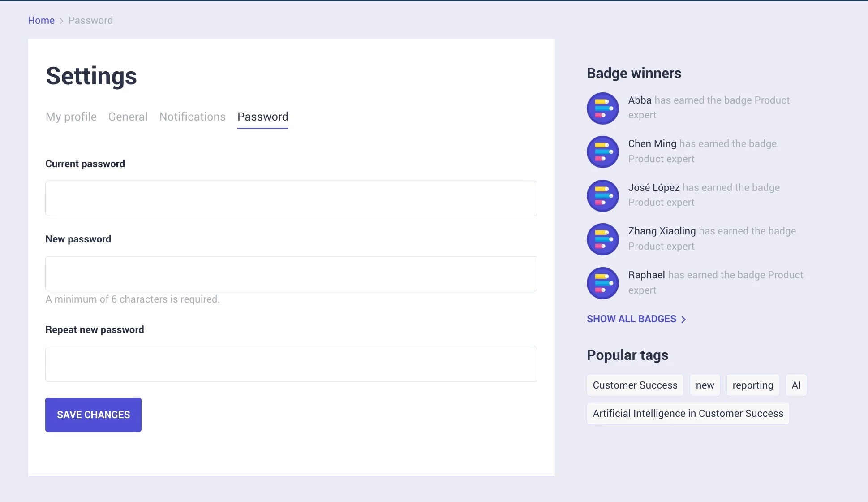The height and width of the screenshot is (502, 868).
Task: Focus the New password field
Action: 291,274
